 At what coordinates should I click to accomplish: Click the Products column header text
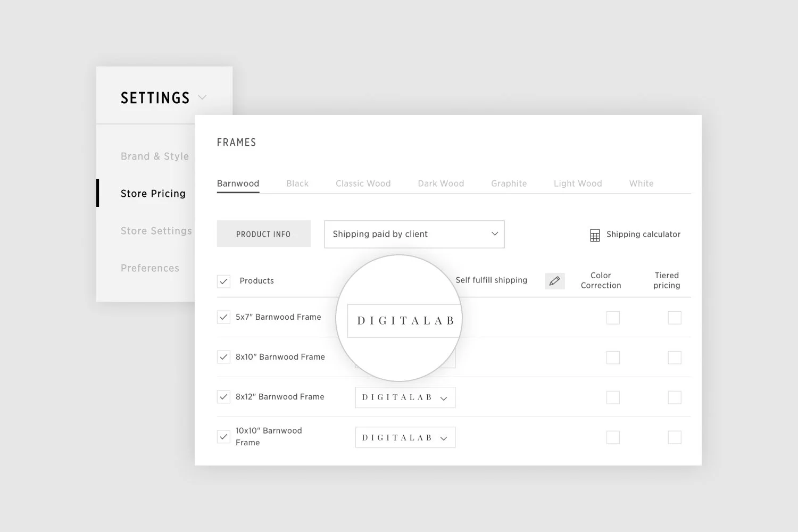257,281
